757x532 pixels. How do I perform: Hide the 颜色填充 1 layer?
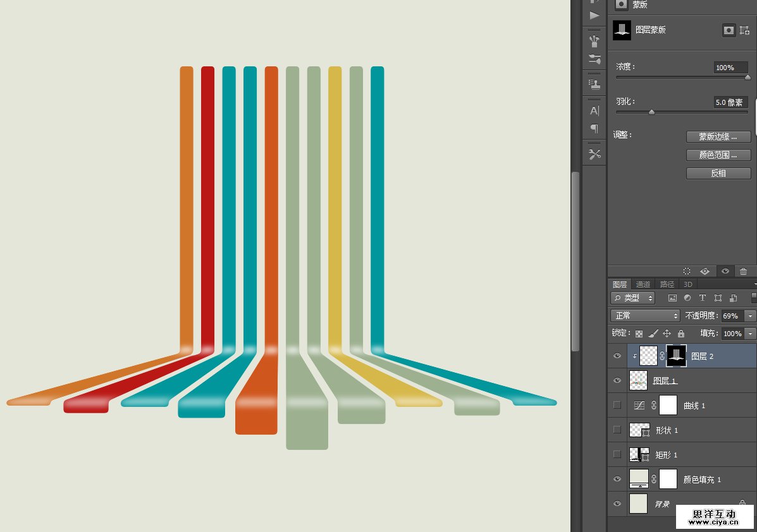617,480
